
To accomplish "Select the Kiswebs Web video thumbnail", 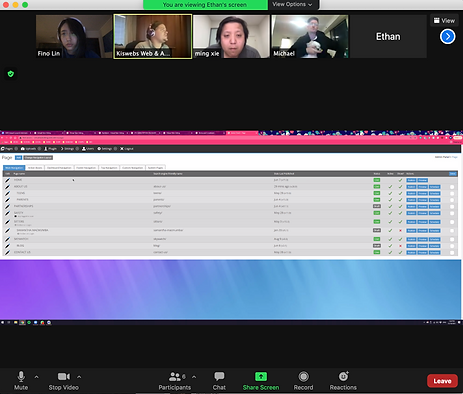I will pyautogui.click(x=153, y=37).
